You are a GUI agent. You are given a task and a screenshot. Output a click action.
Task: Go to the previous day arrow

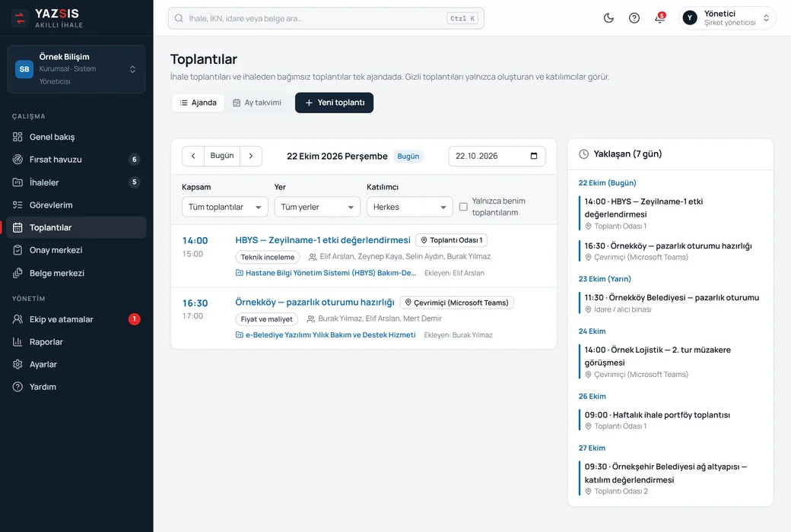(193, 156)
